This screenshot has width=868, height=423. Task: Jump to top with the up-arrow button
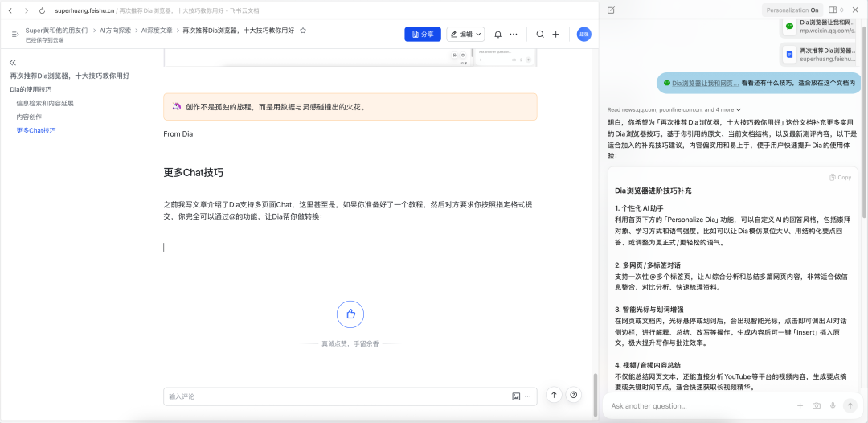click(x=554, y=395)
